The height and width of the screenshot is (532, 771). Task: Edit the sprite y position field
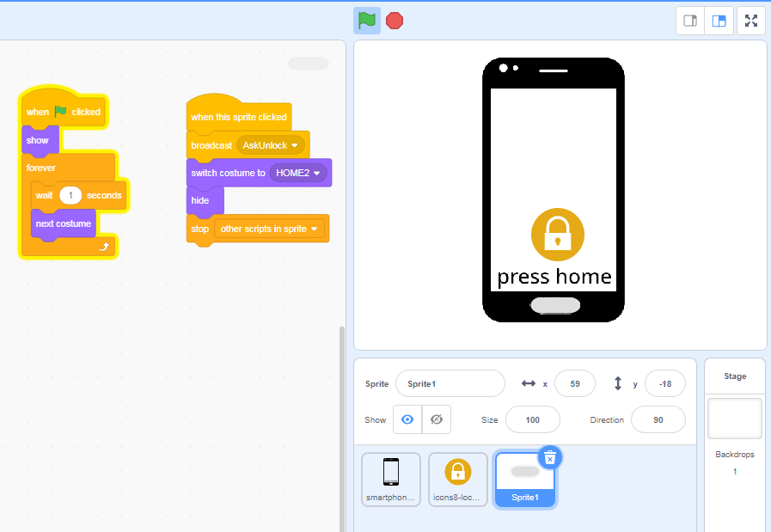[x=664, y=383]
